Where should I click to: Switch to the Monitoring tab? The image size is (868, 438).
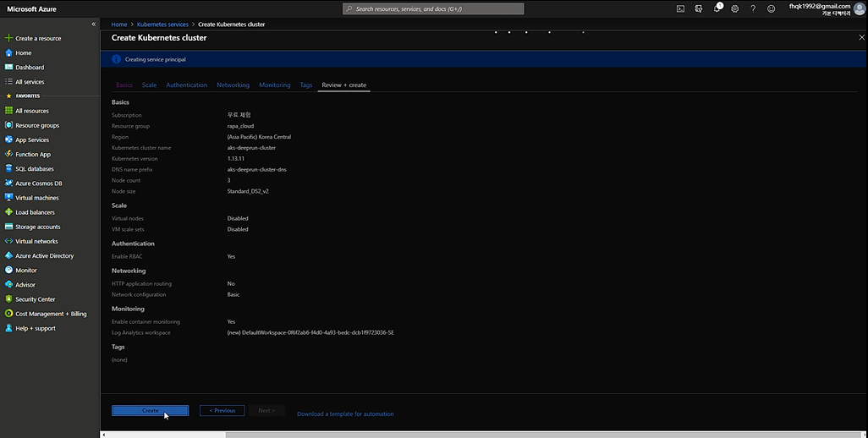(x=275, y=85)
